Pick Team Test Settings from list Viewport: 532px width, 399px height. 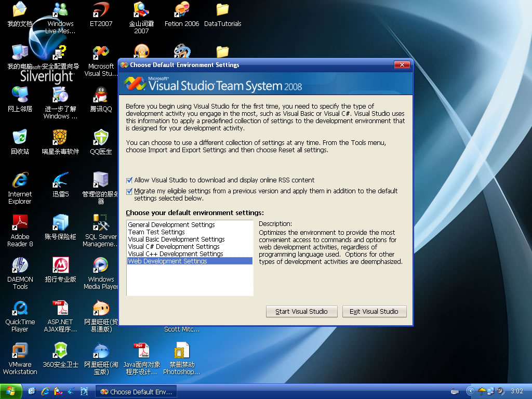click(x=156, y=232)
